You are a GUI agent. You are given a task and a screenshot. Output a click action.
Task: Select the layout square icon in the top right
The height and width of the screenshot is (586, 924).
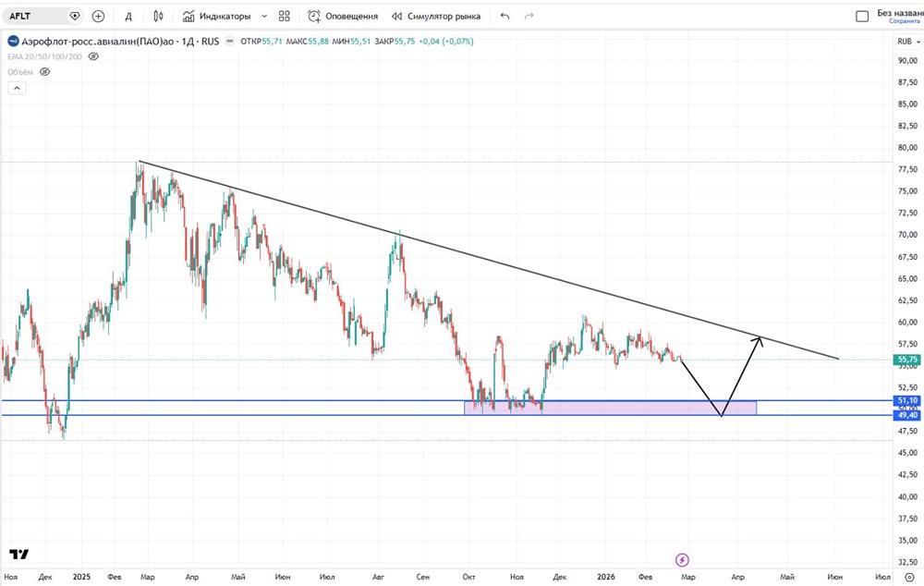click(862, 16)
